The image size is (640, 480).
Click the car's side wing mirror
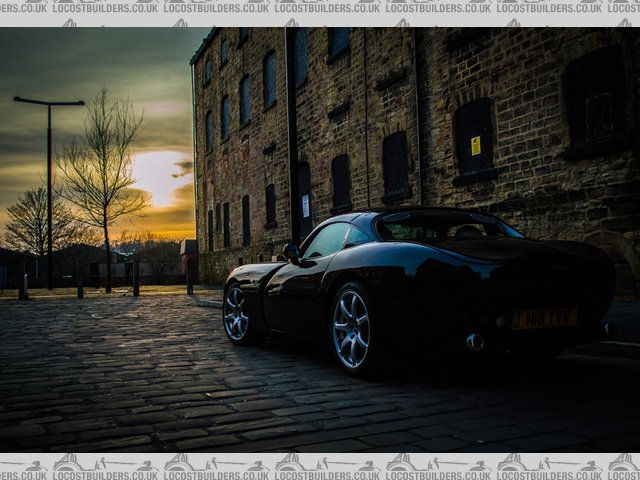[291, 253]
